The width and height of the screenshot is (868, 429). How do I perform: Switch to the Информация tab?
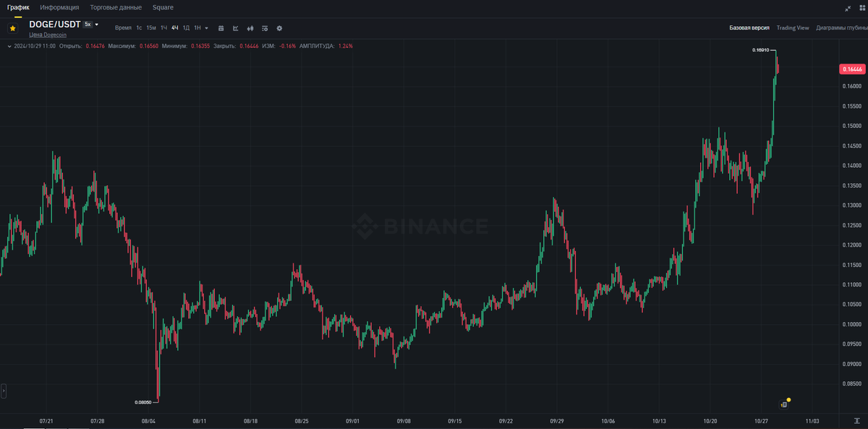coord(59,7)
